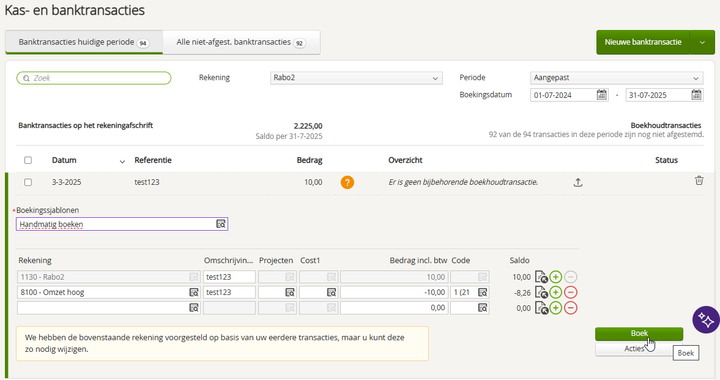The width and height of the screenshot is (720, 380).
Task: Click the upload icon in transaction row
Action: click(578, 182)
